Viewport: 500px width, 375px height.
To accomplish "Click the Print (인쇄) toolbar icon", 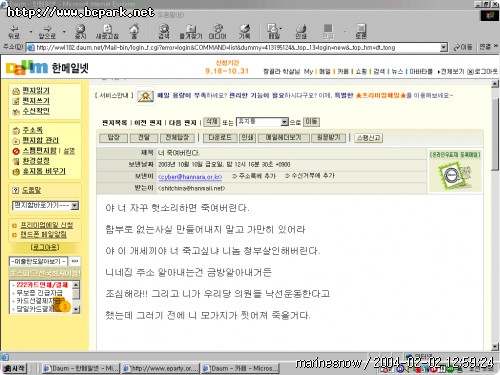I will (301, 31).
